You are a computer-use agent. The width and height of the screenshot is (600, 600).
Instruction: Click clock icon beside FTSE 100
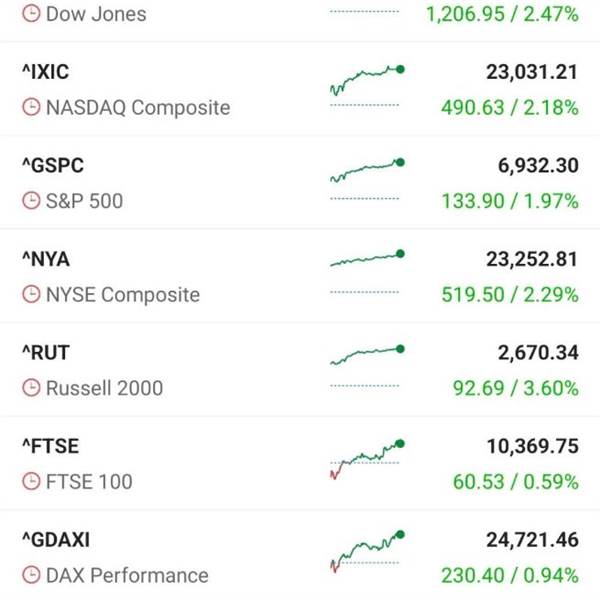(32, 482)
